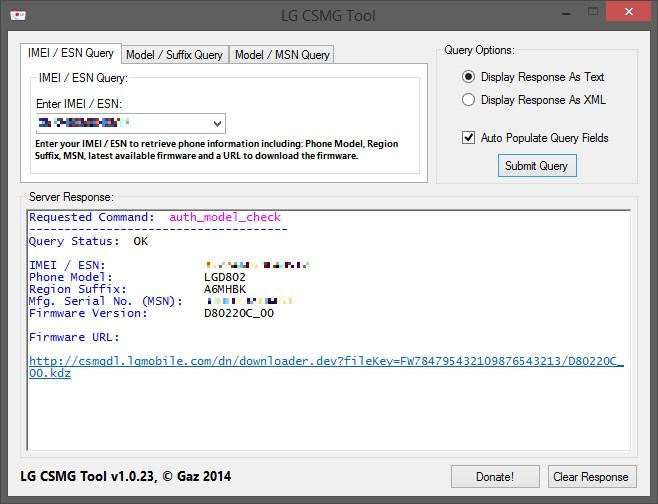Screen dimensions: 658x504
Task: Click the Phone Model: label
Action: pyautogui.click(x=70, y=277)
